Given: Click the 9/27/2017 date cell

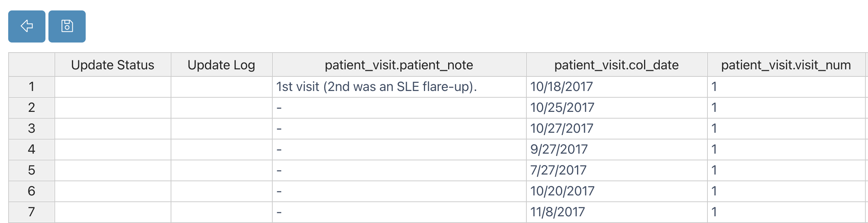Looking at the screenshot, I should tap(617, 150).
